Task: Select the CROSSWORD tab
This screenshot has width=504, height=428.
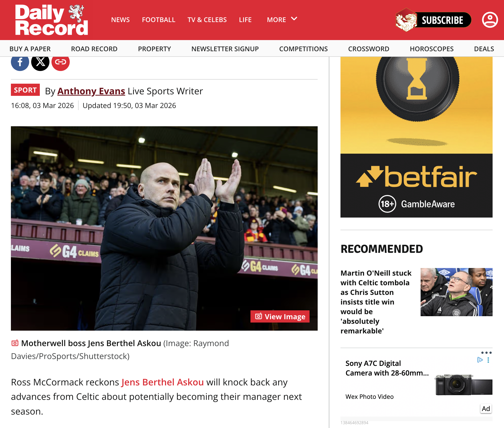Action: pyautogui.click(x=369, y=49)
